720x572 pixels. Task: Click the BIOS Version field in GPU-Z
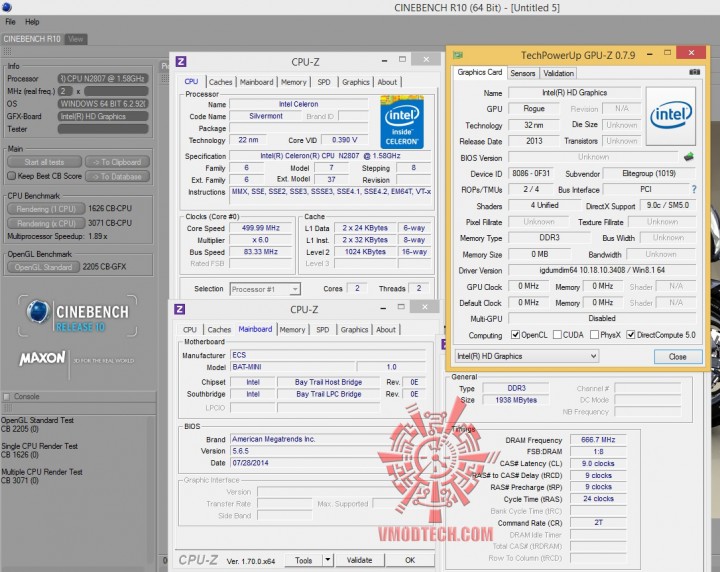pyautogui.click(x=593, y=157)
